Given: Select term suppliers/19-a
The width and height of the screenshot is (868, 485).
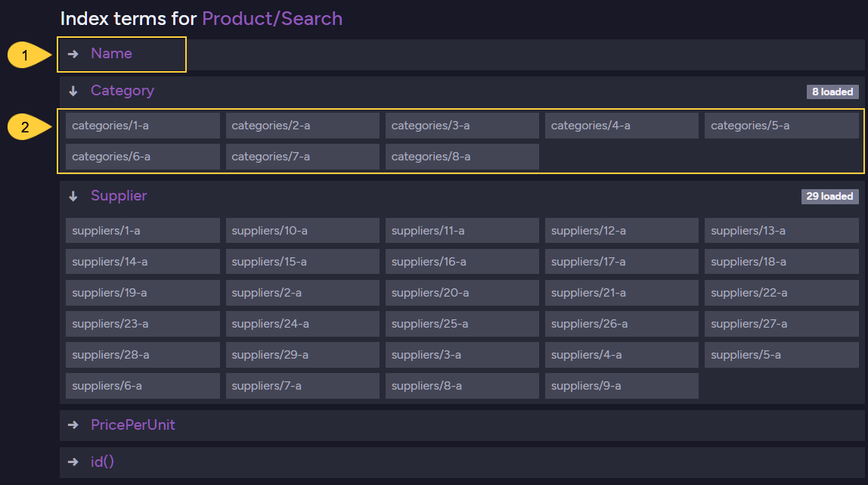Looking at the screenshot, I should point(143,293).
